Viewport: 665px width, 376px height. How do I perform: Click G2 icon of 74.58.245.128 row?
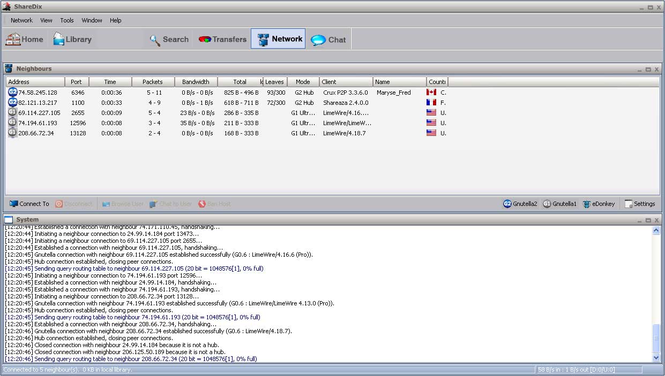point(12,92)
